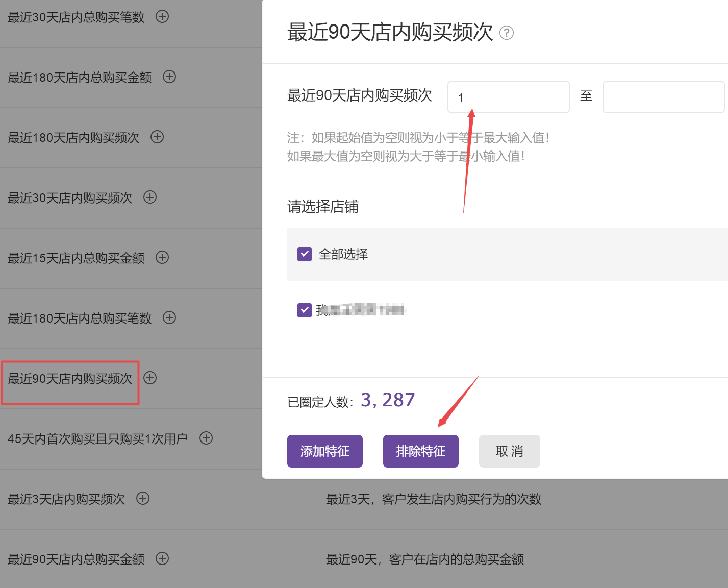Click plus icon beside 45天内首次购买且只购买1次用户
The height and width of the screenshot is (588, 728).
(206, 438)
